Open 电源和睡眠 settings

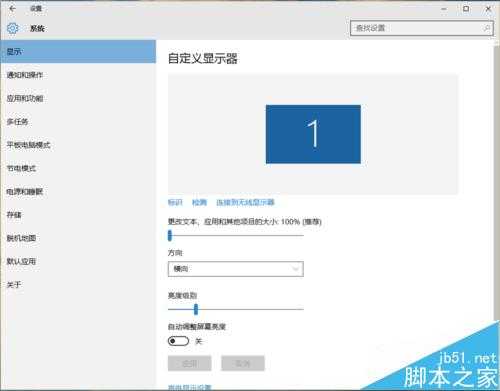78,192
